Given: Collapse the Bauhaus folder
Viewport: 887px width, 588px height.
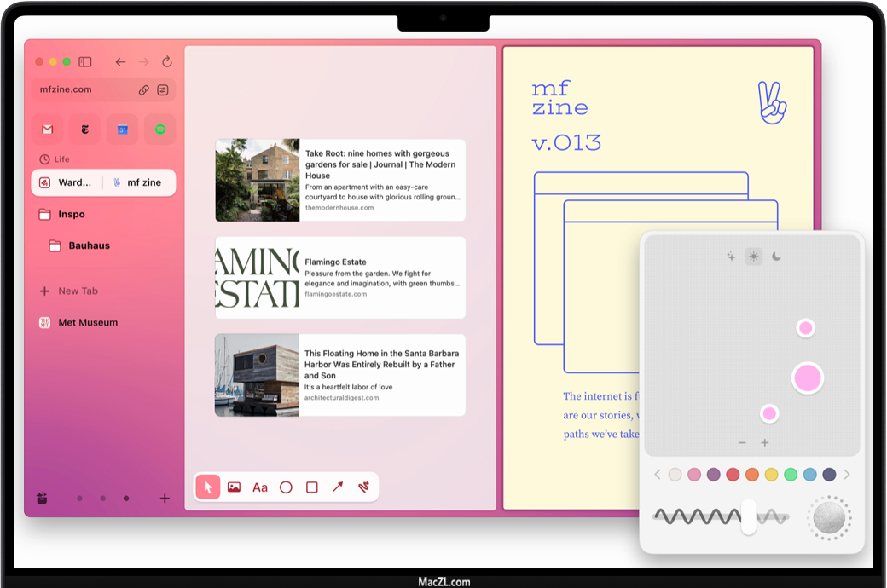Looking at the screenshot, I should point(89,245).
